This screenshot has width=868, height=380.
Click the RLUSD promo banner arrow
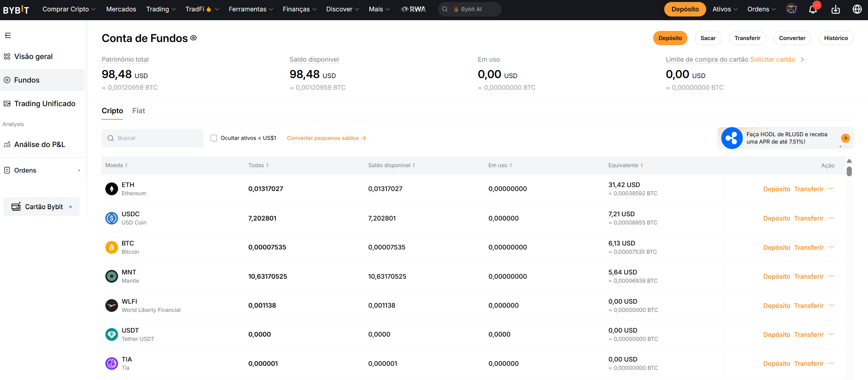tap(845, 138)
